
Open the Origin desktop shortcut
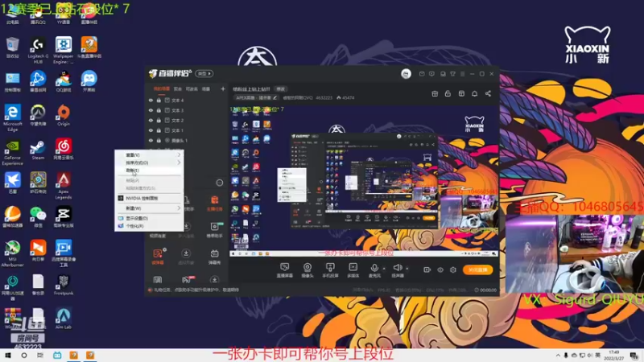(x=64, y=115)
